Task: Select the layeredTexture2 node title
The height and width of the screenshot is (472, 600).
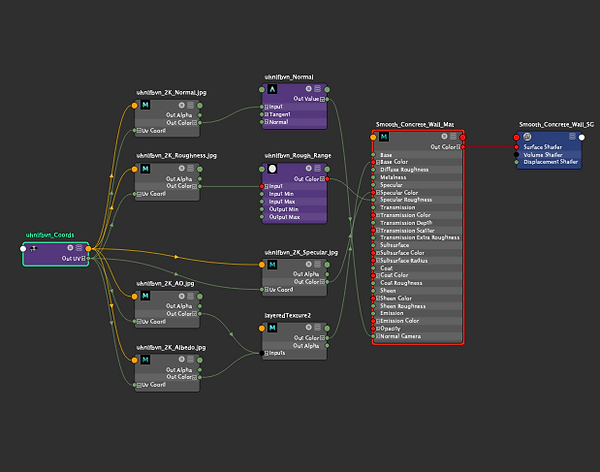Action: (288, 315)
